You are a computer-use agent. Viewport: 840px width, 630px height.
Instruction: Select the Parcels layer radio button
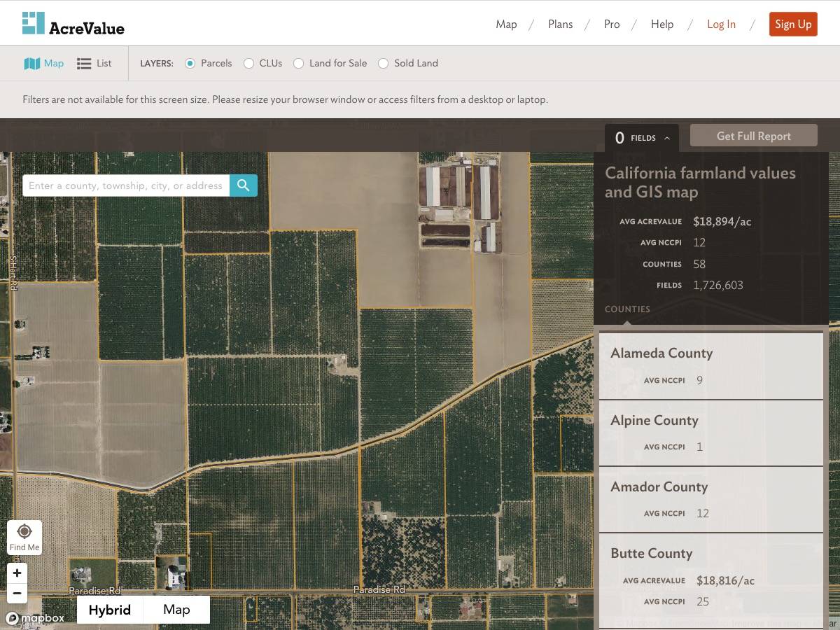[190, 63]
